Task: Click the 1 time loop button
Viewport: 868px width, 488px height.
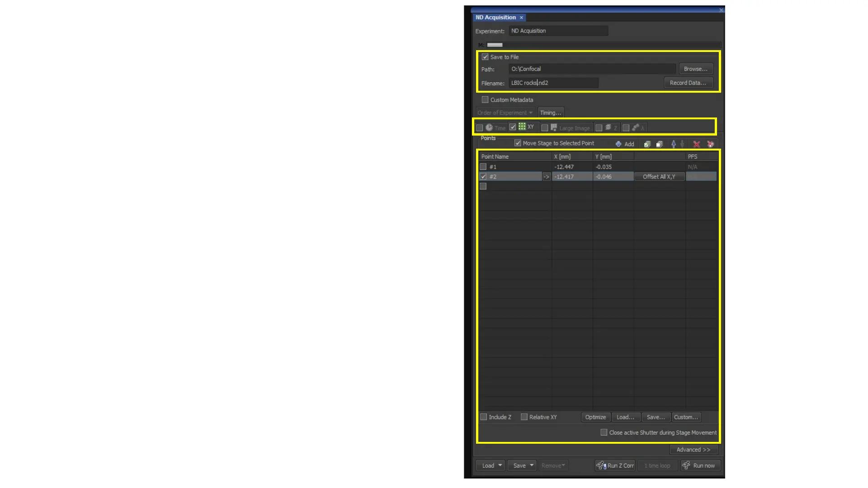Action: (657, 465)
